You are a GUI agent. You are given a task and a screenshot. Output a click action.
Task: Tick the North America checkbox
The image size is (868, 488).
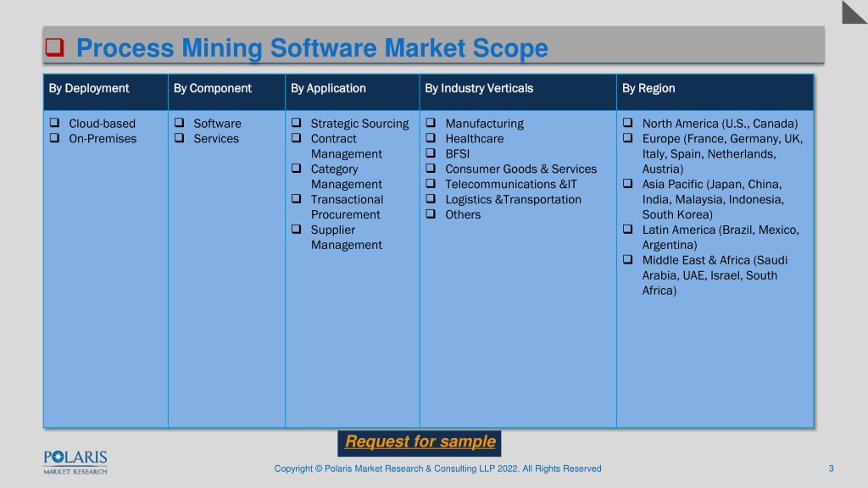click(628, 123)
